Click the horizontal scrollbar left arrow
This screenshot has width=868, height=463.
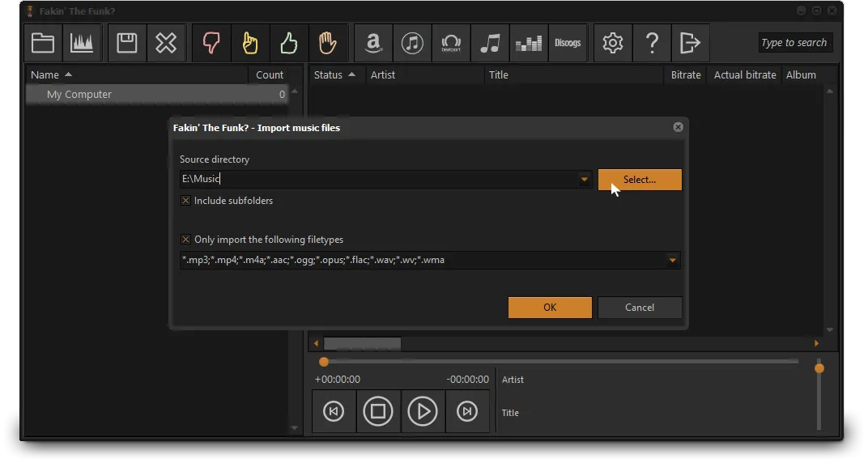316,344
